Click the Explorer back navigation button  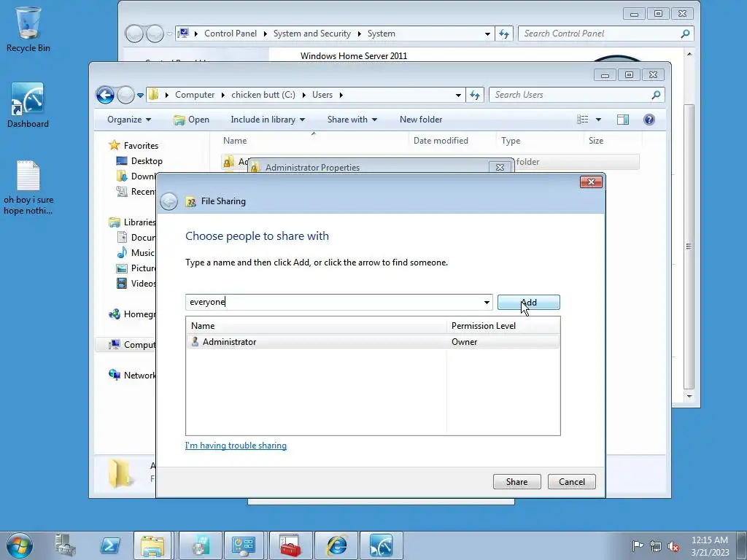105,95
